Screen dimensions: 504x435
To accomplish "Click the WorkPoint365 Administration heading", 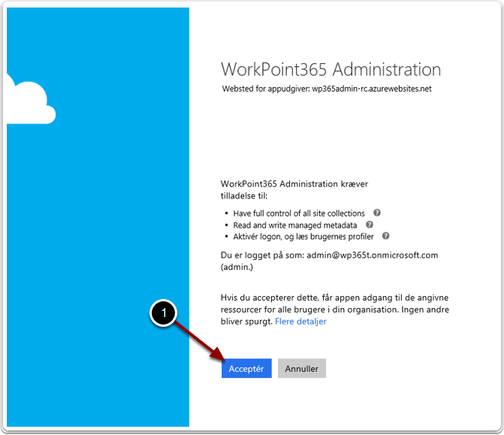I will [330, 69].
